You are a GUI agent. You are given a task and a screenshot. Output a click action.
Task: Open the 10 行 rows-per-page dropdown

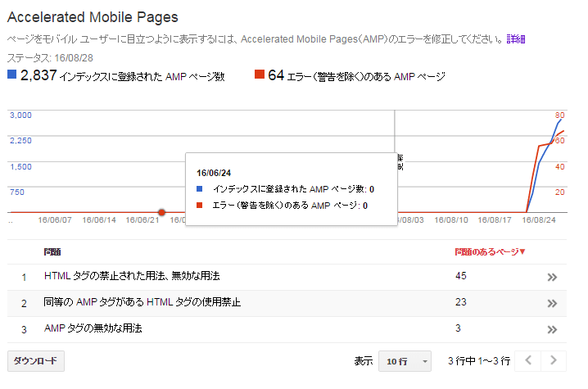(x=408, y=361)
